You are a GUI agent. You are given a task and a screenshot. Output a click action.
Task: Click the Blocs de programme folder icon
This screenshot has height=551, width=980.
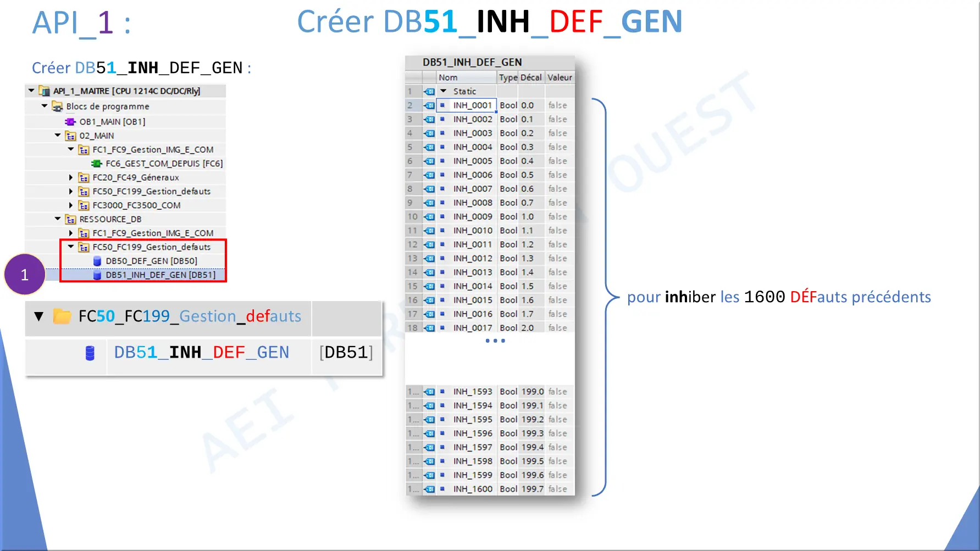(x=57, y=106)
